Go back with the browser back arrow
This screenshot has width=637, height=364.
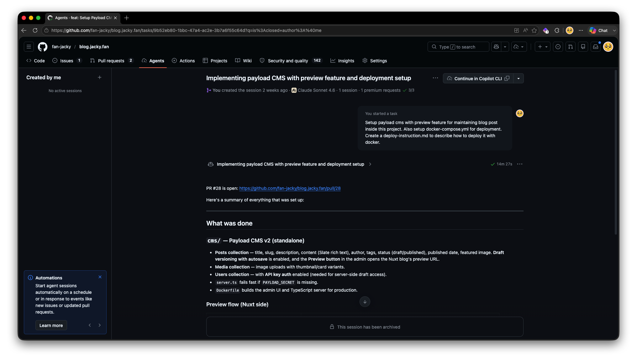[24, 30]
